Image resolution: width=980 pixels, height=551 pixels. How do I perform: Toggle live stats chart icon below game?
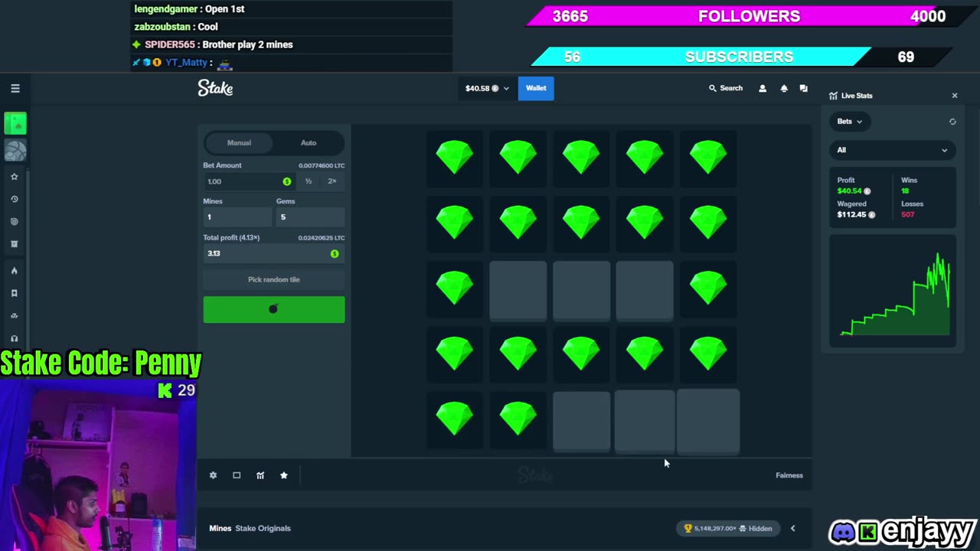(260, 475)
